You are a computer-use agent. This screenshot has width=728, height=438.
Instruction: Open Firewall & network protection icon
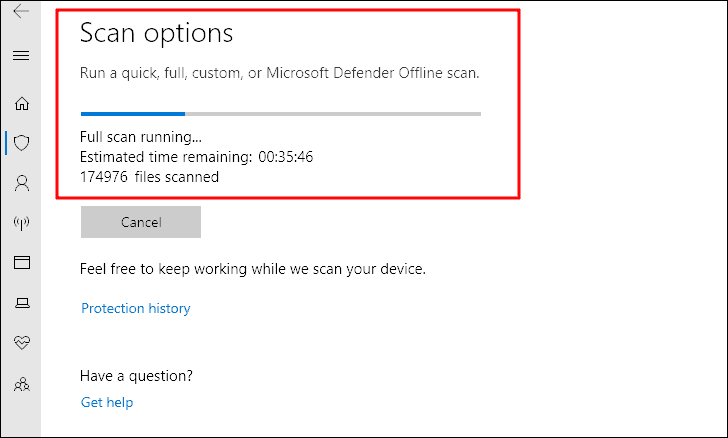21,223
